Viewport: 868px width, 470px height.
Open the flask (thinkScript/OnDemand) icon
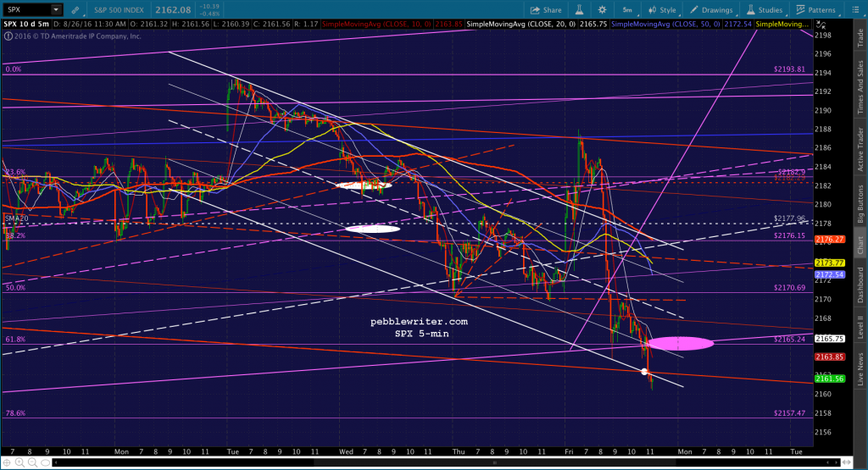pos(579,10)
